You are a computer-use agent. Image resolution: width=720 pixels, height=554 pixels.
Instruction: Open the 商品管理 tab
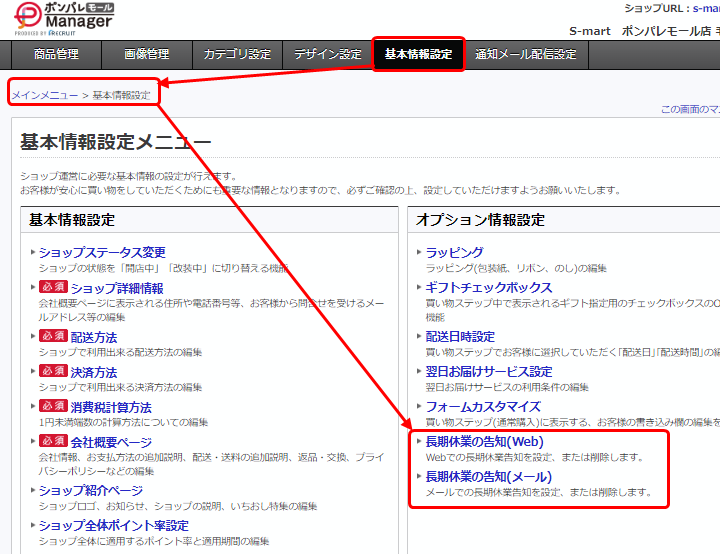[x=56, y=55]
